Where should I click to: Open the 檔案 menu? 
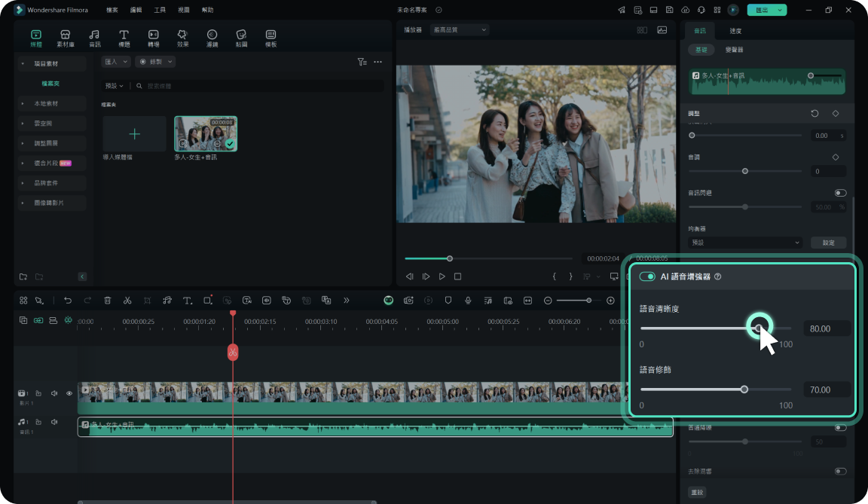(112, 10)
